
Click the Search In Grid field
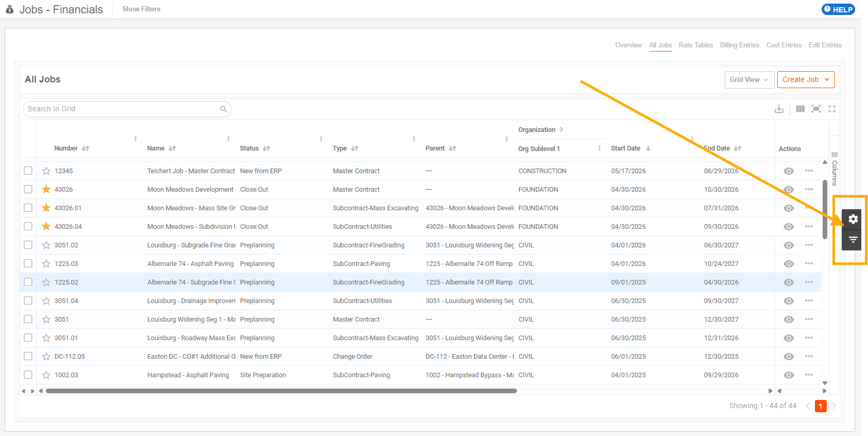point(127,109)
